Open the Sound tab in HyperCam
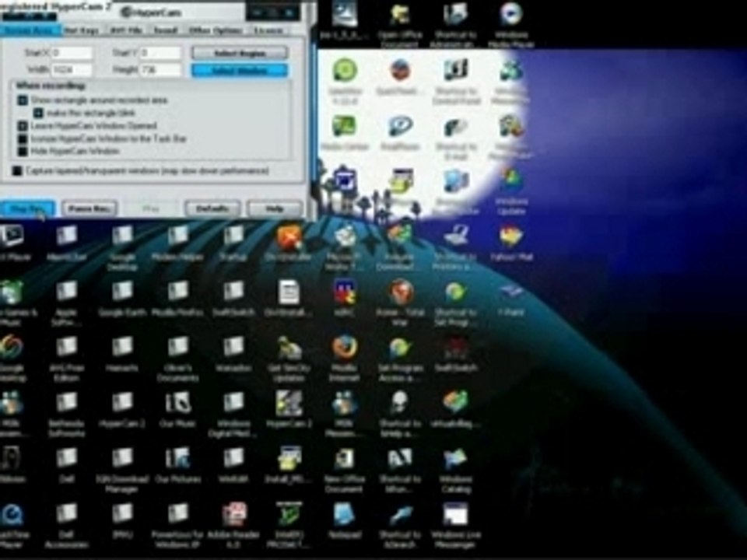This screenshot has height=560, width=747. (x=165, y=30)
